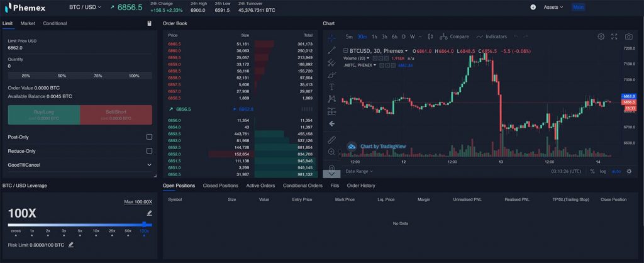Toggle fullscreen chart mode

coord(614,36)
